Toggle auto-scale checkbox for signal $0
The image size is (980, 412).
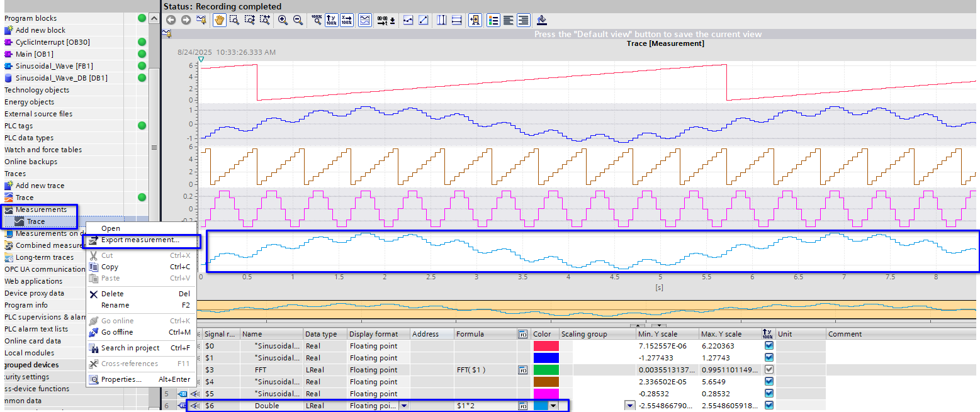(769, 346)
